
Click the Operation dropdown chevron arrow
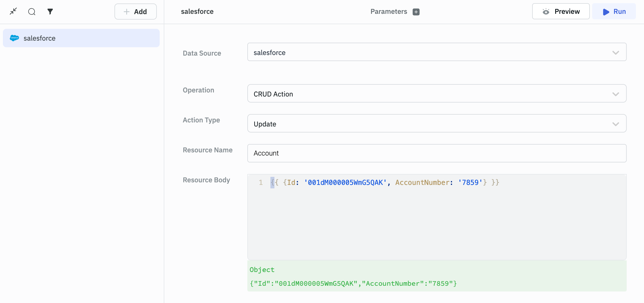point(616,94)
